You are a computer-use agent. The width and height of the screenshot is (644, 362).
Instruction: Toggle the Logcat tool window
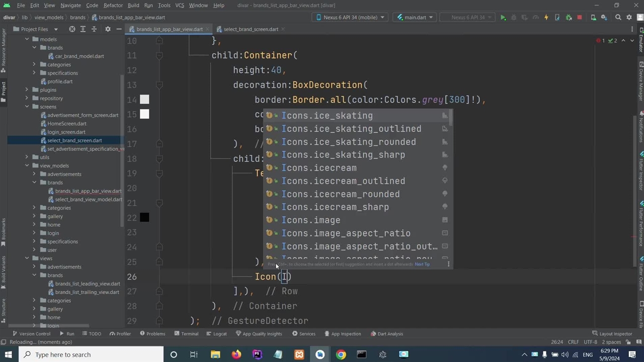(x=216, y=334)
